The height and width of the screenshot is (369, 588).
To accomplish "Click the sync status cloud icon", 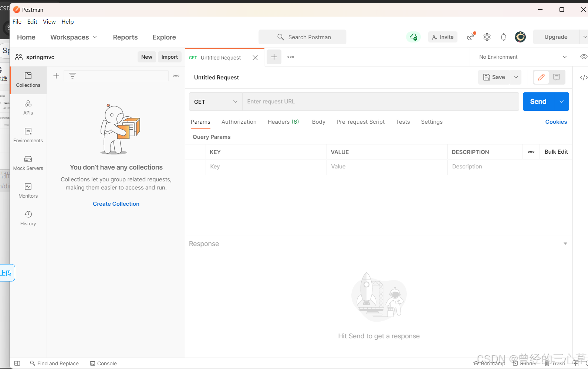I will pyautogui.click(x=413, y=37).
